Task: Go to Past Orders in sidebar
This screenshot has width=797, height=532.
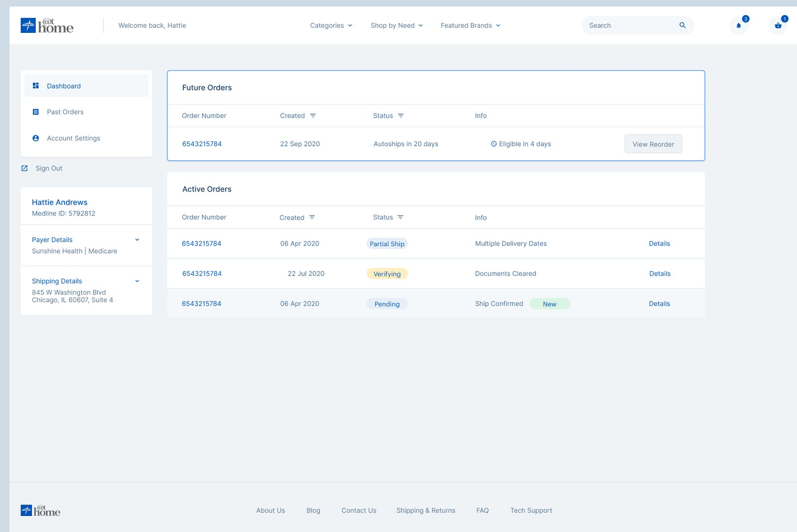Action: [86, 112]
